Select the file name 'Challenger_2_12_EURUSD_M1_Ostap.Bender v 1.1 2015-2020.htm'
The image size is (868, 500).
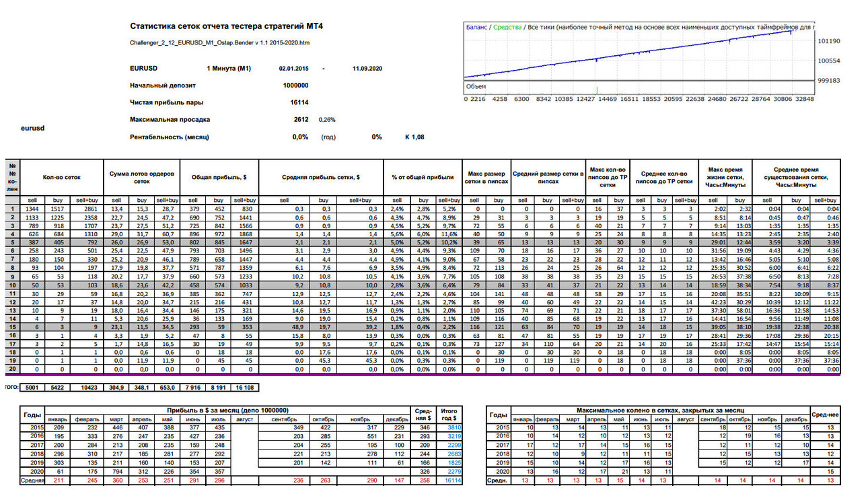[219, 43]
